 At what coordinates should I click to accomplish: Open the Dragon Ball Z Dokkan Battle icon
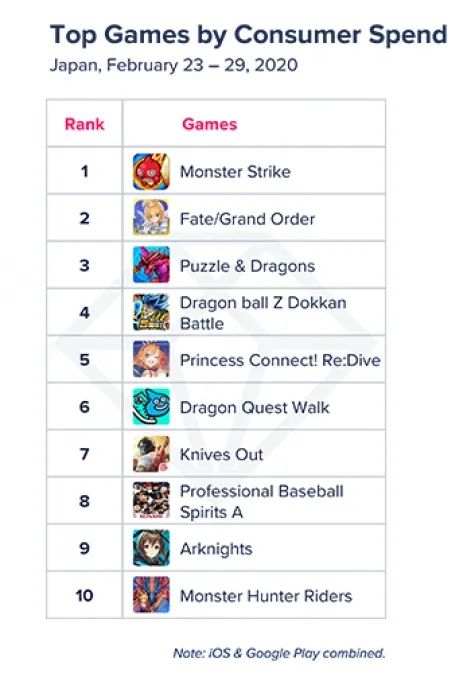(x=151, y=312)
